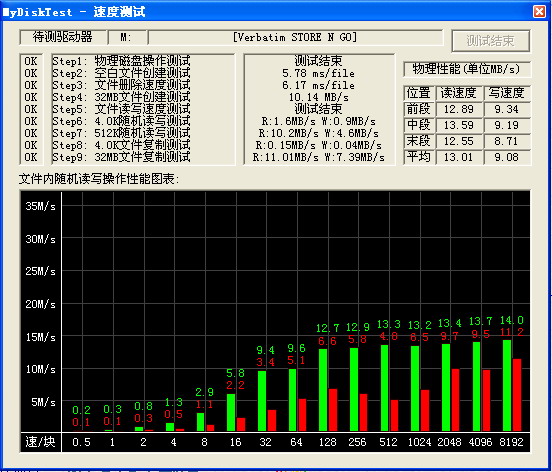552x472 pixels.
Task: Click the 写速度 column header
Action: pos(507,93)
